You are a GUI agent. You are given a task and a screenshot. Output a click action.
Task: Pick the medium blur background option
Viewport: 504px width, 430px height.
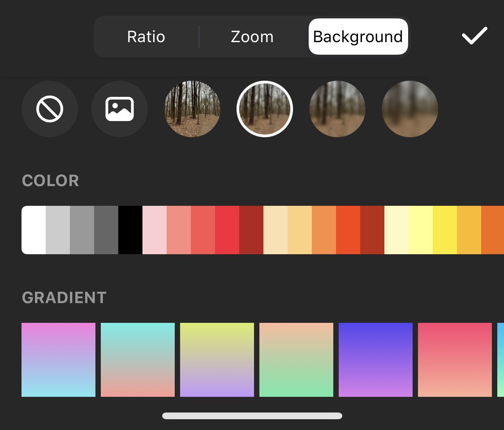(x=337, y=109)
